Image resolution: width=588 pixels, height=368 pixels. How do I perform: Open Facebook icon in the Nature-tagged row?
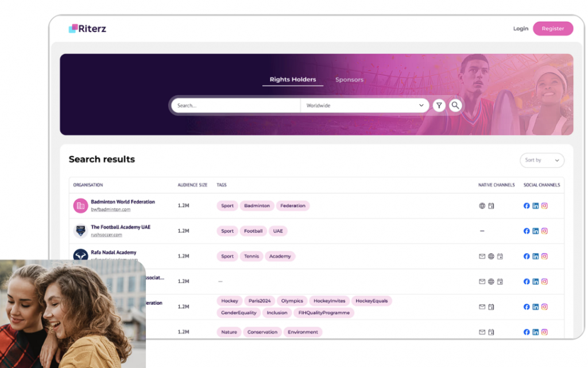coord(527,332)
